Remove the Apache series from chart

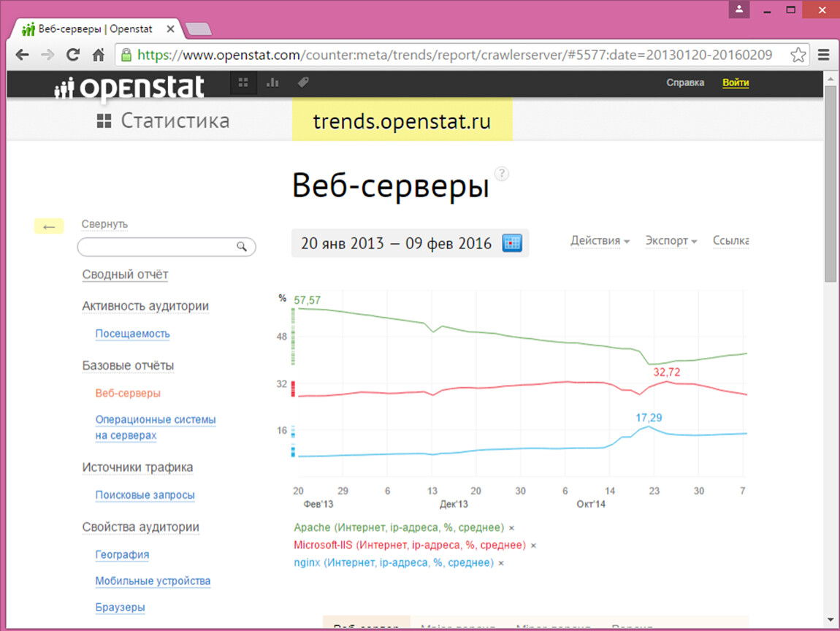pyautogui.click(x=511, y=528)
